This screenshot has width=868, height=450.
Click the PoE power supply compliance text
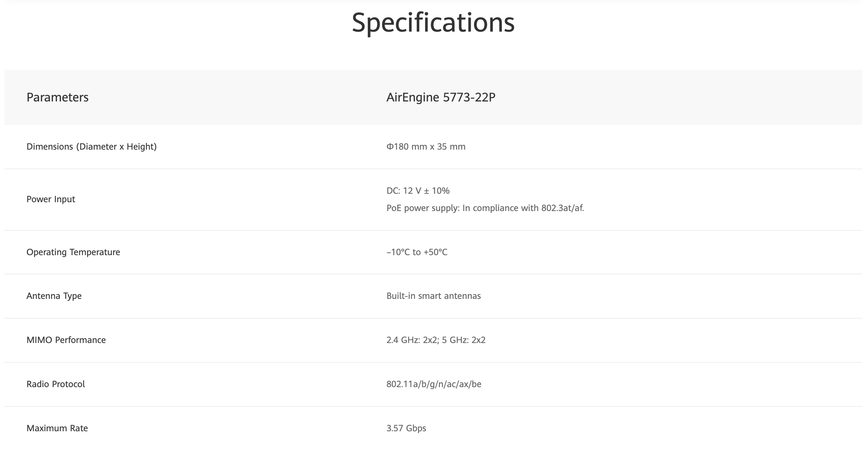485,208
